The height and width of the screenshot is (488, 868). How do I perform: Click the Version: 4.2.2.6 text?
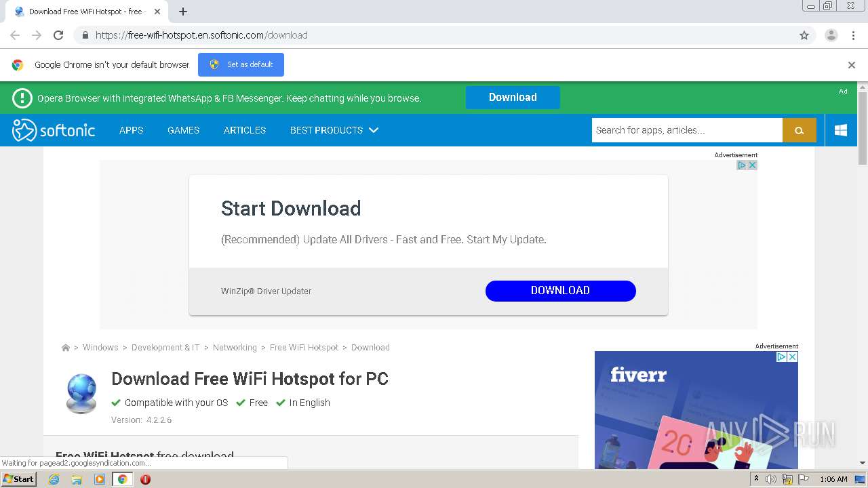pos(142,420)
